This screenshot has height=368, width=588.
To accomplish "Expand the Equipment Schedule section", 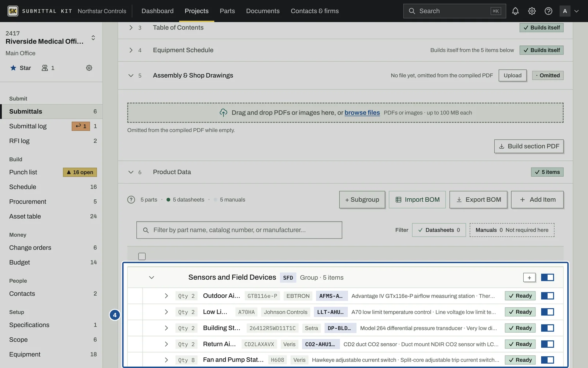I will pyautogui.click(x=131, y=50).
